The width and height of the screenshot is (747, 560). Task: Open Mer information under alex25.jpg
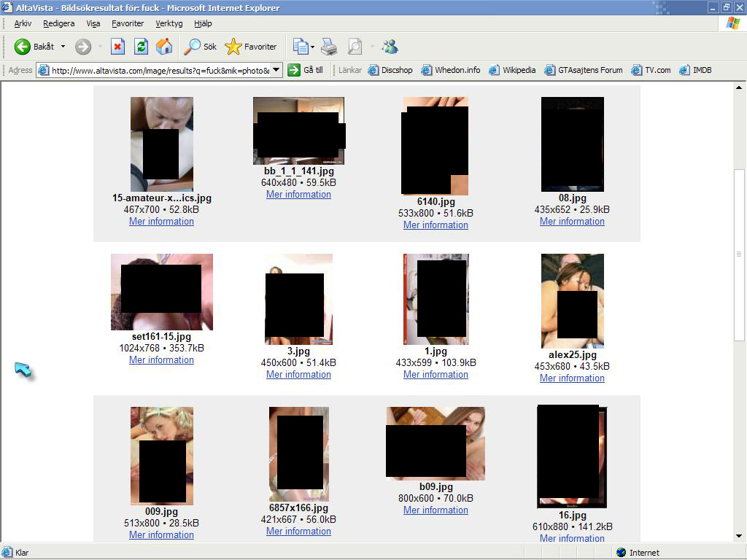coord(572,378)
